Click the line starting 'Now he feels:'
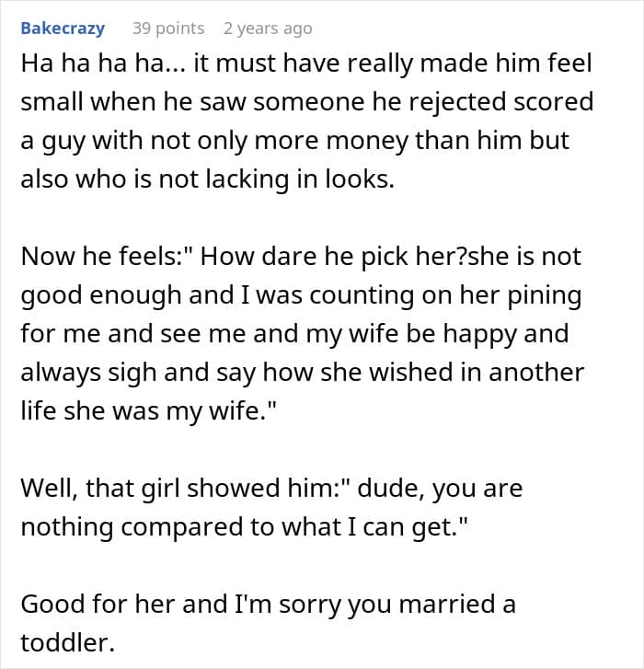 [301, 258]
